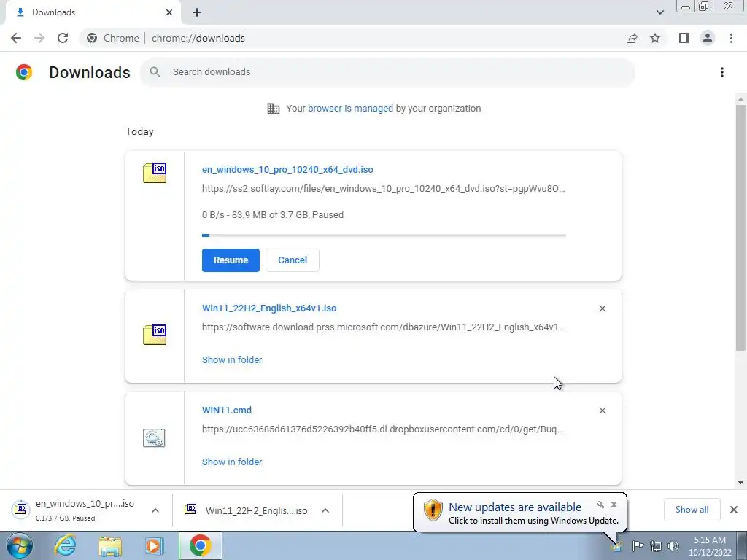This screenshot has height=560, width=747.
Task: Open the en_windows_10_pro_10240_x64_dvd.iso file link
Action: 287,169
